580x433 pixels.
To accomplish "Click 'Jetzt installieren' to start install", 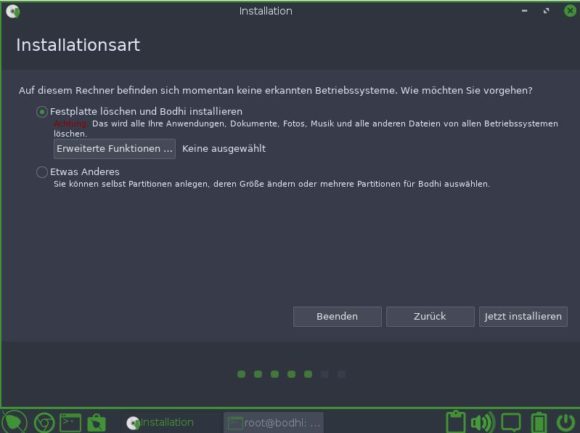I will point(523,317).
